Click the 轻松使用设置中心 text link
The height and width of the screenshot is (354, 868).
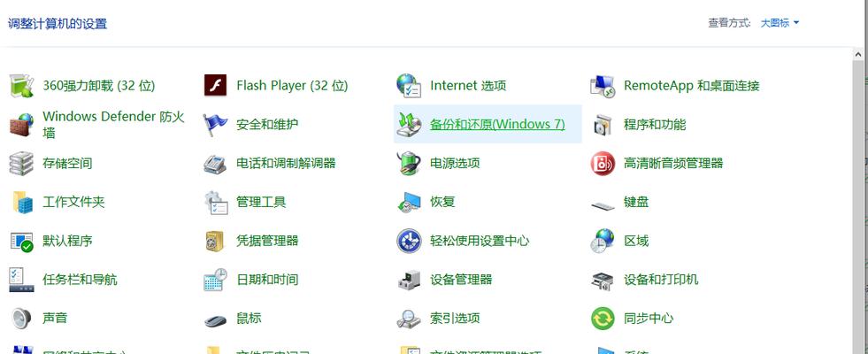pos(480,241)
